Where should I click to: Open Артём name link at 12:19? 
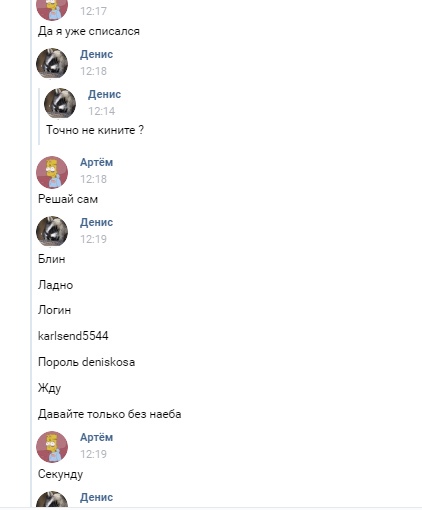point(96,437)
